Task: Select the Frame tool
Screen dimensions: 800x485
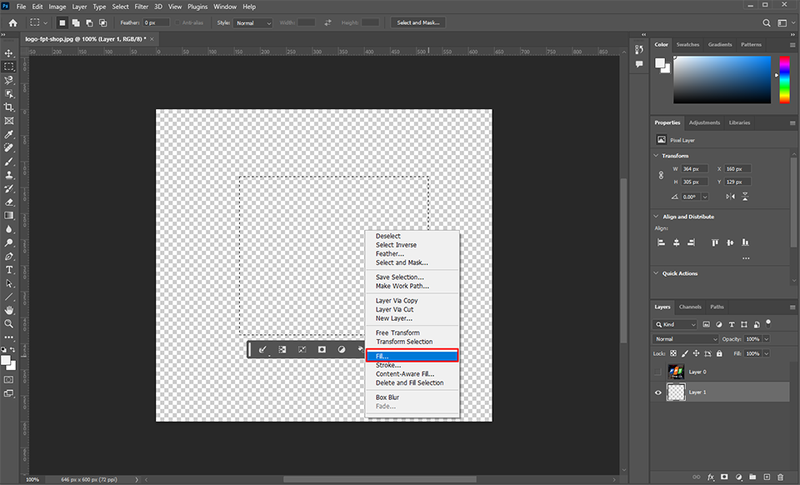Action: 9,121
